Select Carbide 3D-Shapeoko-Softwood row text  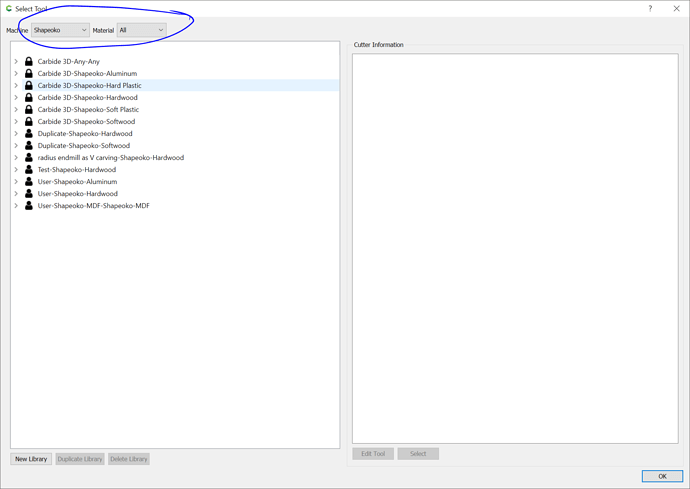86,121
